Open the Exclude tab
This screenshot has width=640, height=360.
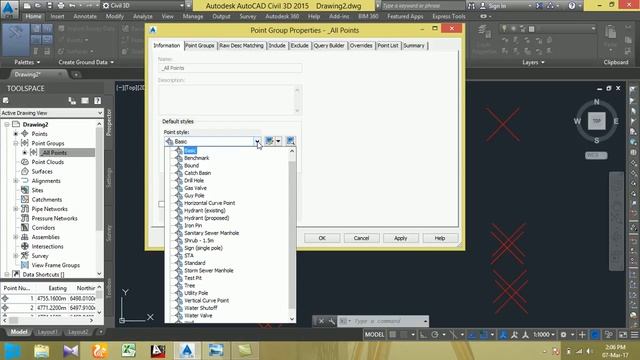299,46
